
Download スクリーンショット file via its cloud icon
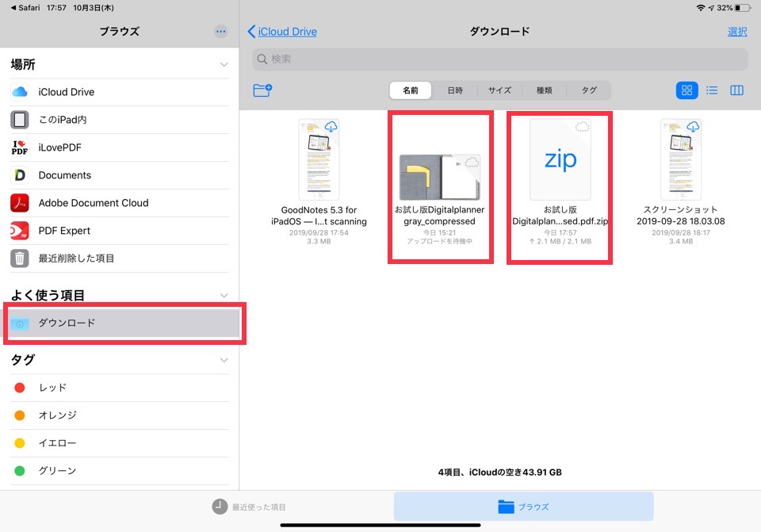[693, 127]
